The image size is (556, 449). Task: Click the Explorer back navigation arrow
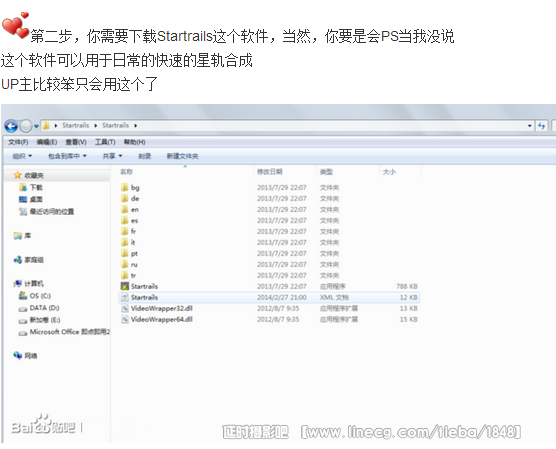pos(11,126)
